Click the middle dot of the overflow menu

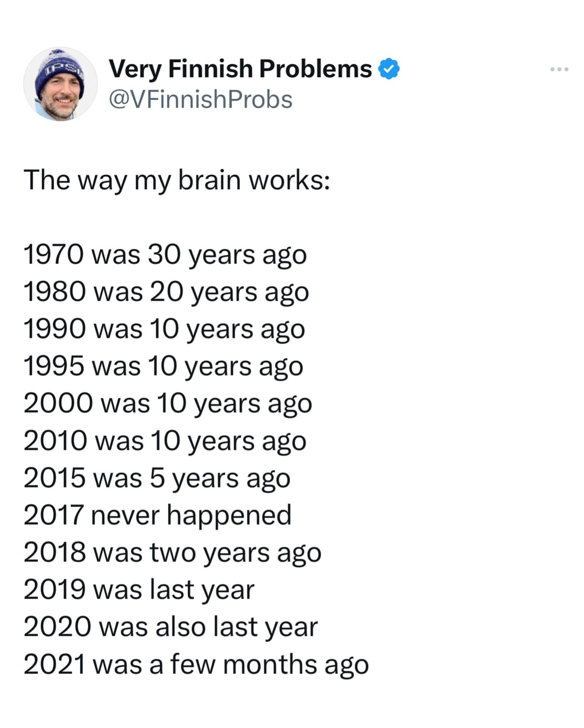click(558, 70)
